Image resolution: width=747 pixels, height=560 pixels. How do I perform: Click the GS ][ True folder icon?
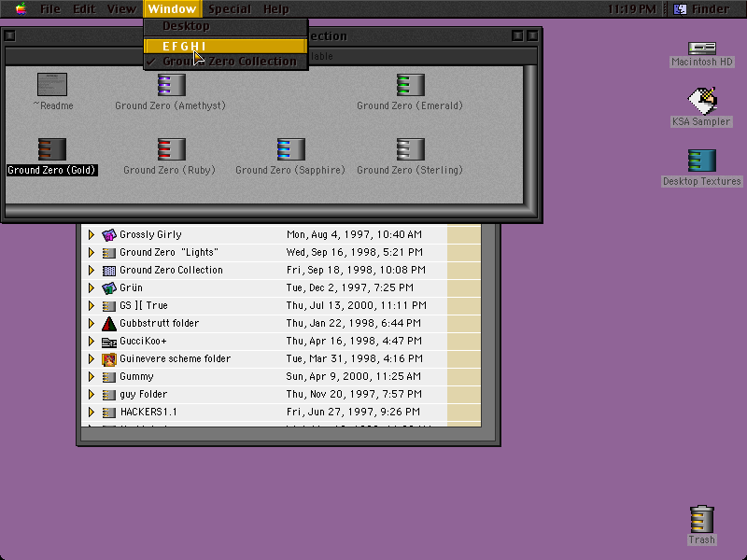tap(109, 306)
